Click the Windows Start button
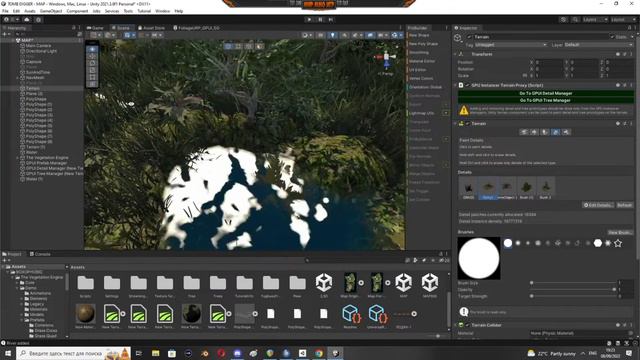The width and height of the screenshot is (640, 360). tap(8, 353)
